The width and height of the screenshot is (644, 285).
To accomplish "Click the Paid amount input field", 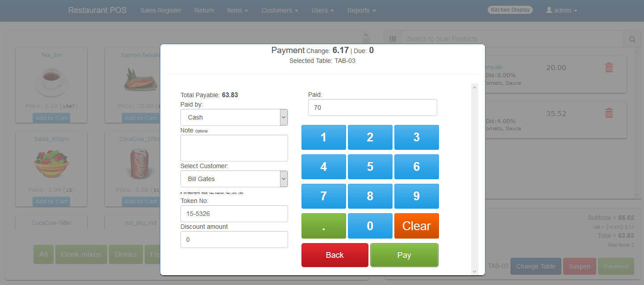I will coord(372,107).
